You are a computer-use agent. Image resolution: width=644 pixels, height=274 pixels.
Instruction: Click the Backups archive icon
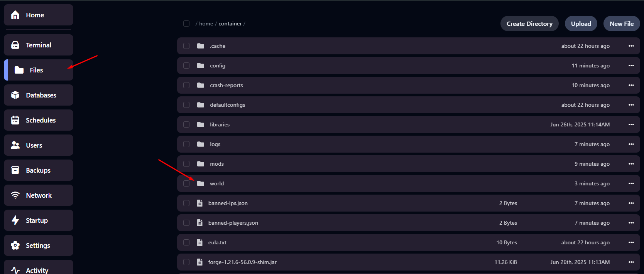(15, 170)
